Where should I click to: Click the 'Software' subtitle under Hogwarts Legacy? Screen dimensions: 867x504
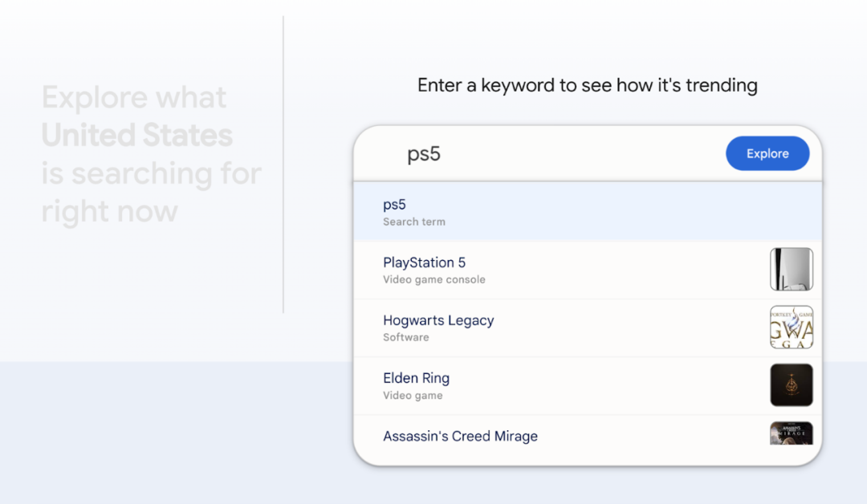coord(405,338)
